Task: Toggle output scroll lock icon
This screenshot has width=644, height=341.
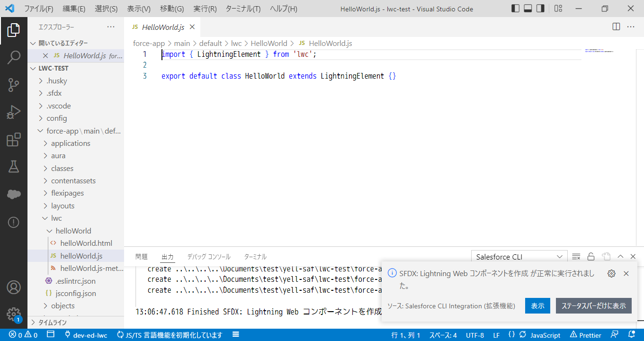Action: point(591,257)
